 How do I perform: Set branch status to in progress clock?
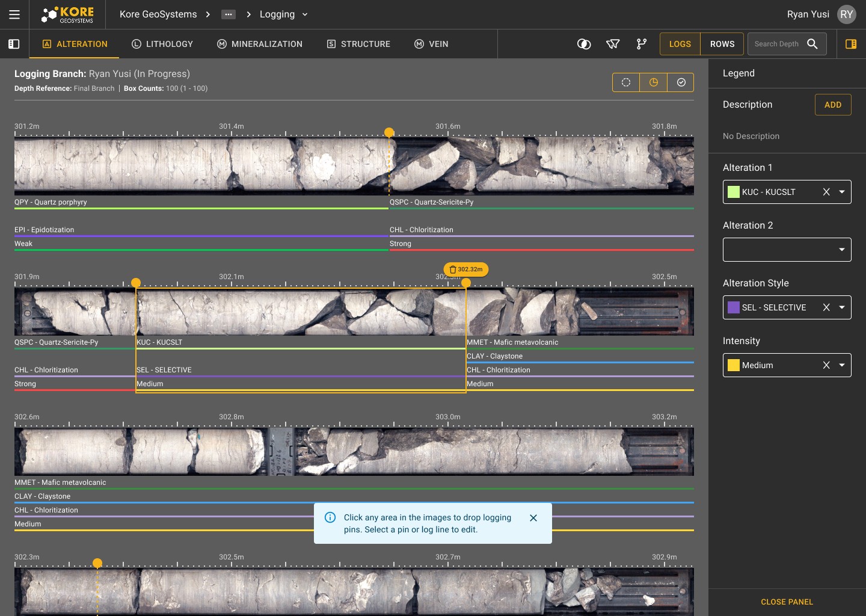(x=654, y=82)
